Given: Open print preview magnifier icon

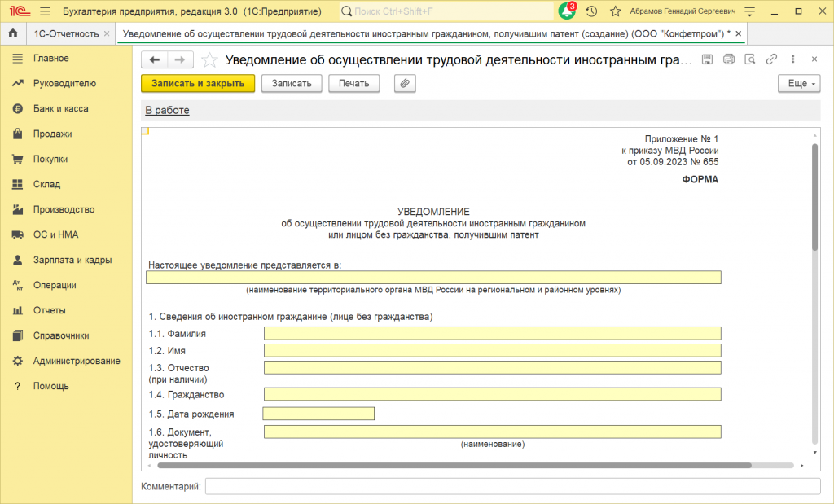Looking at the screenshot, I should click(x=750, y=59).
